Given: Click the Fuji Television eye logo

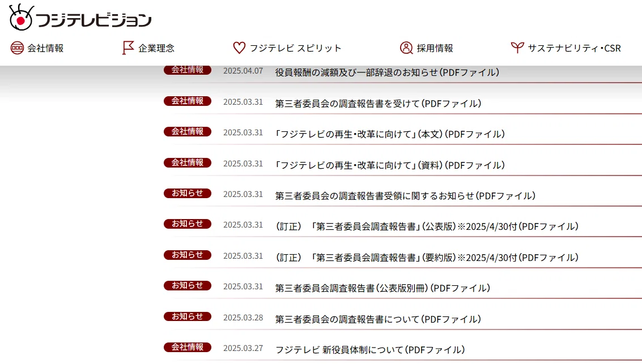Looking at the screenshot, I should [21, 17].
